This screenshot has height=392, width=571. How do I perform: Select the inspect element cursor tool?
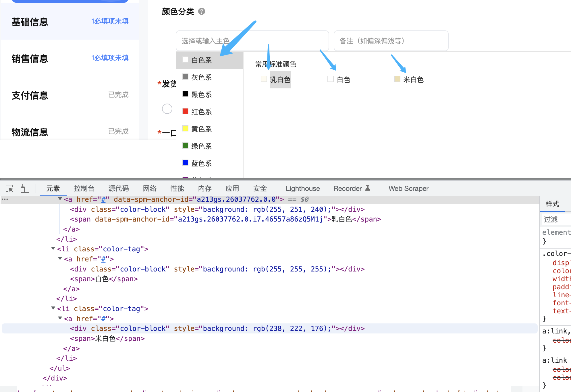pyautogui.click(x=9, y=189)
